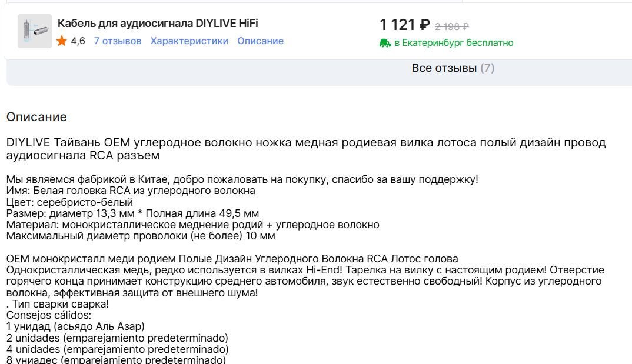Image resolution: width=632 pixels, height=364 pixels.
Task: Open the DIYLIVE HiFi cable product thumbnail
Action: pos(35,31)
